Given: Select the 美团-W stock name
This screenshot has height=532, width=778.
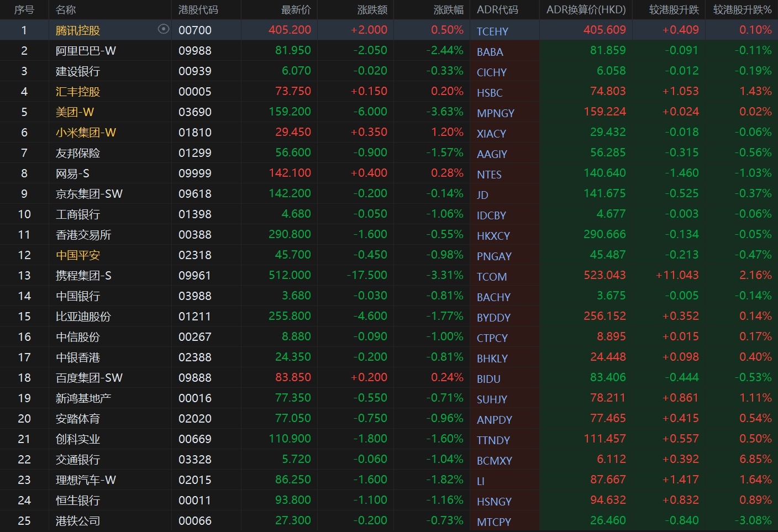Looking at the screenshot, I should [x=75, y=112].
